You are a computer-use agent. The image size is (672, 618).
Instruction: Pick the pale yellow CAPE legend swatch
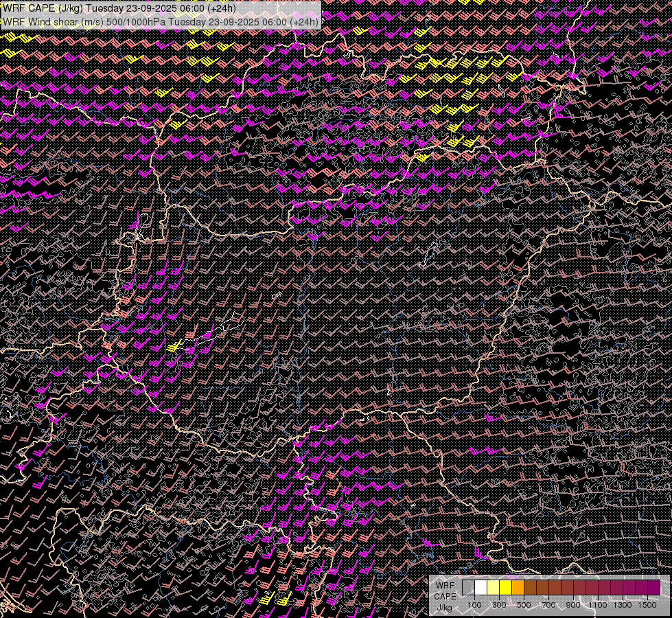(x=493, y=588)
